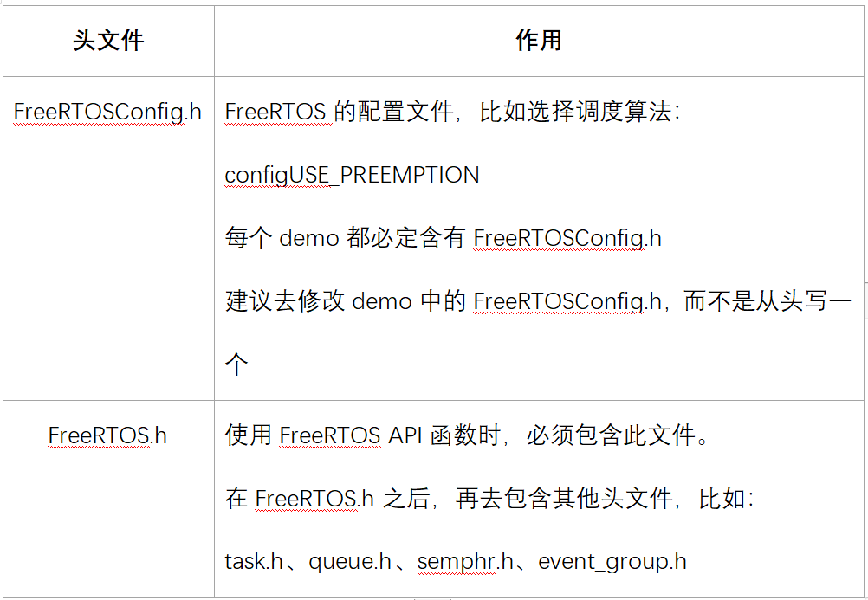This screenshot has height=600, width=868.
Task: Click the text 每个 demo 都必定含有
Action: [345, 239]
